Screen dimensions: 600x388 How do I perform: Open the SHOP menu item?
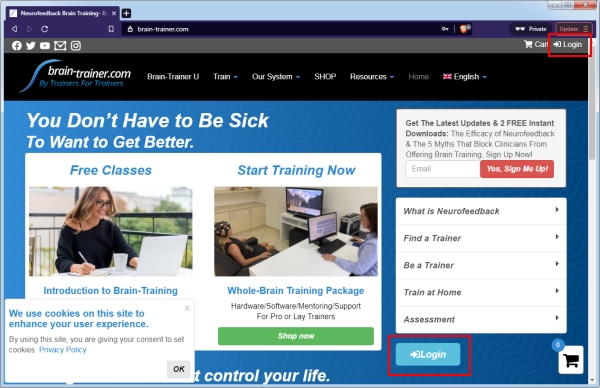point(325,77)
